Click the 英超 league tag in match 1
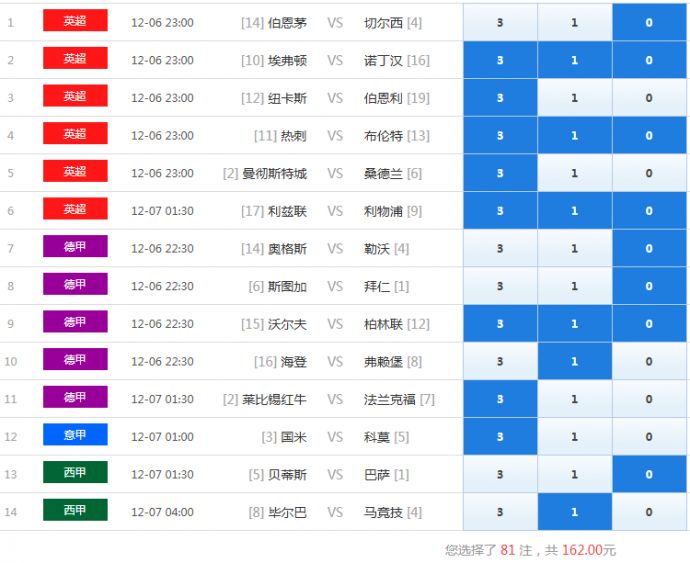The width and height of the screenshot is (690, 563). (75, 20)
